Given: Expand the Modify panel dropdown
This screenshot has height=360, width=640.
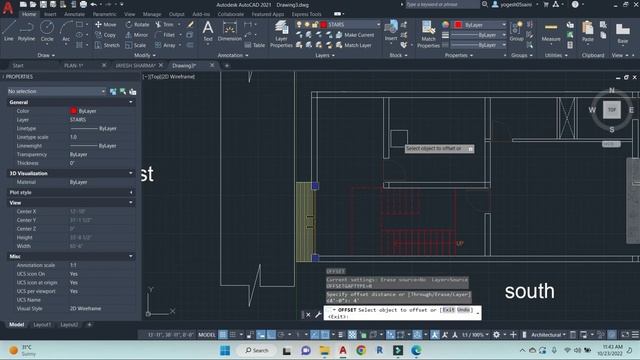Looking at the screenshot, I should pos(144,55).
